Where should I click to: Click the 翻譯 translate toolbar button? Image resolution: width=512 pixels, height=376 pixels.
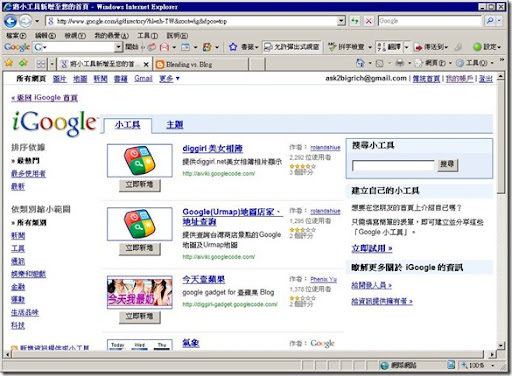(x=389, y=47)
